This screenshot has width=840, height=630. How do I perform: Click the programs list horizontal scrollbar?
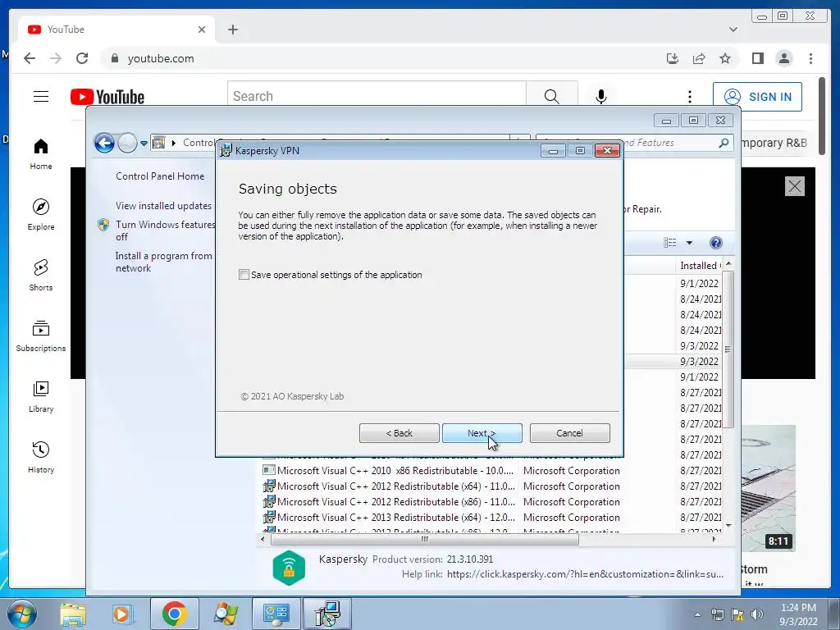tap(424, 540)
